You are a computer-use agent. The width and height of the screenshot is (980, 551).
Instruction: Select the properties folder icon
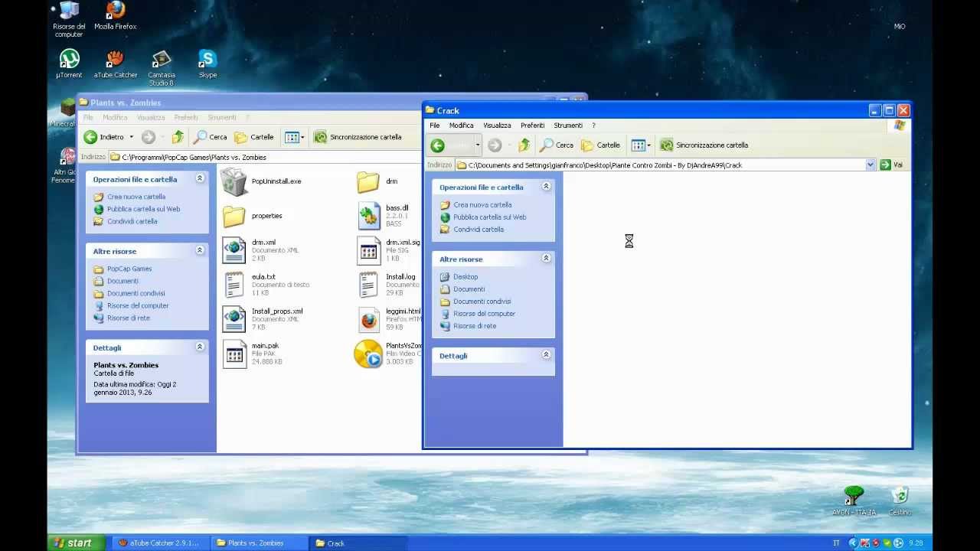[x=234, y=216]
